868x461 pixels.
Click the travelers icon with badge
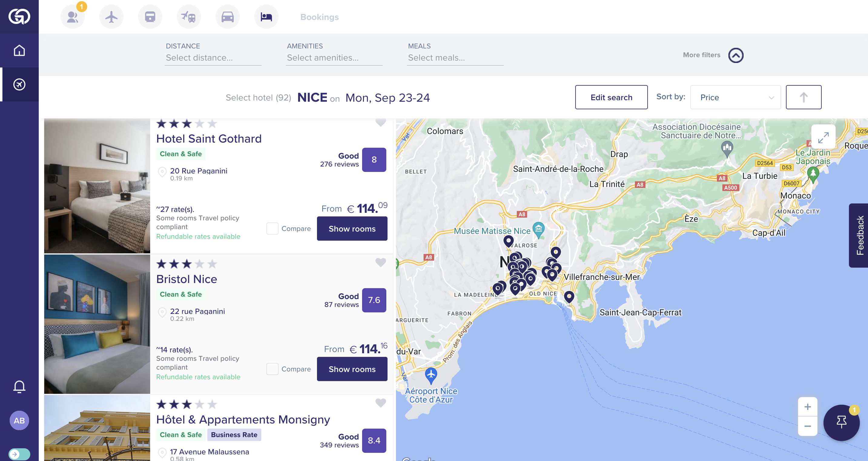(72, 17)
